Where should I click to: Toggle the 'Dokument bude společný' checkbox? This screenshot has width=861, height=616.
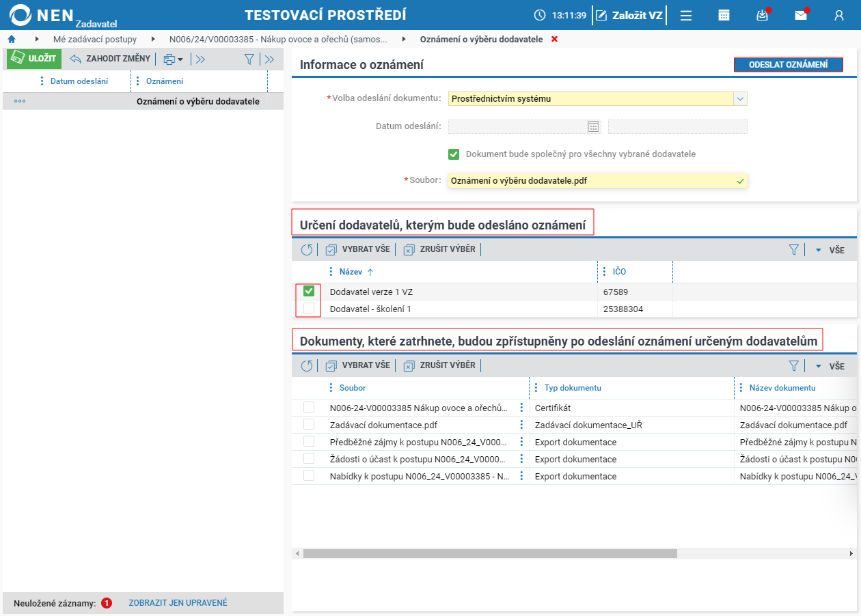(x=454, y=154)
